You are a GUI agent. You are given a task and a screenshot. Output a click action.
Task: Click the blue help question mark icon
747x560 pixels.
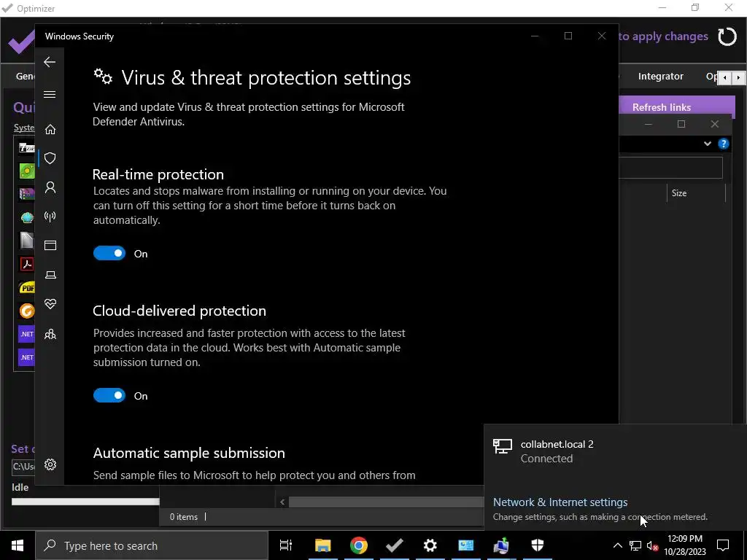[x=723, y=144]
